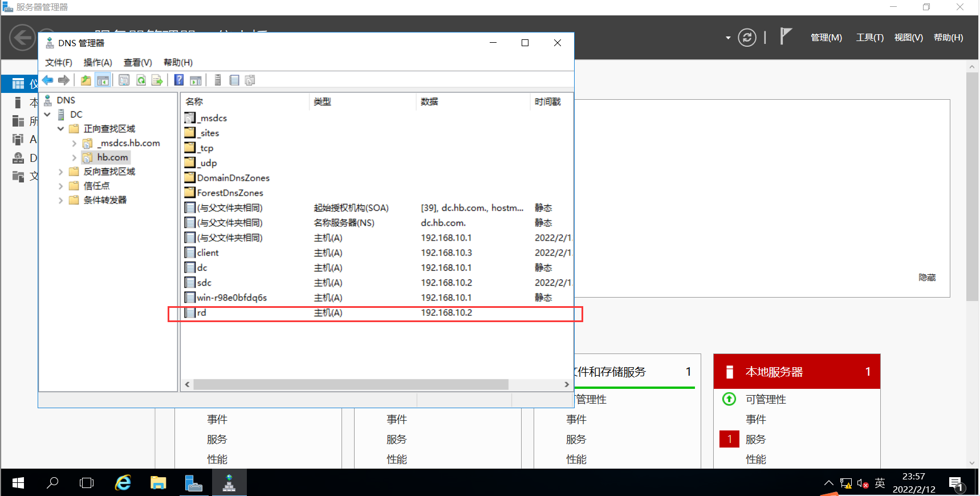980x496 pixels.
Task: Open the dropdown arrow beside Server Manager refresh
Action: [x=728, y=38]
